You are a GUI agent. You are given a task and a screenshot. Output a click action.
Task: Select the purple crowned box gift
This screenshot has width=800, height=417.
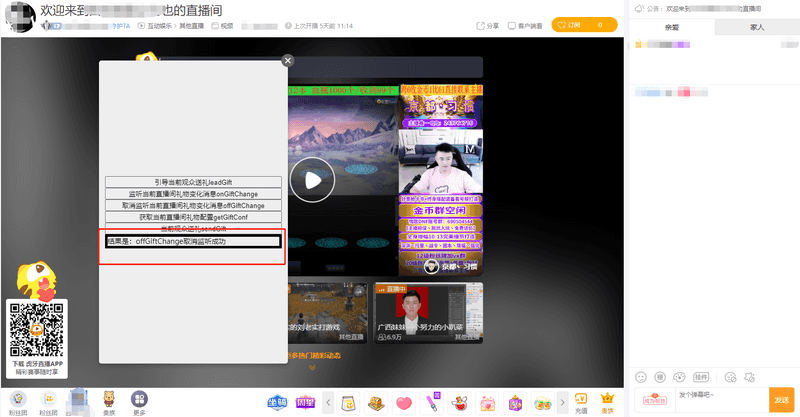(515, 403)
